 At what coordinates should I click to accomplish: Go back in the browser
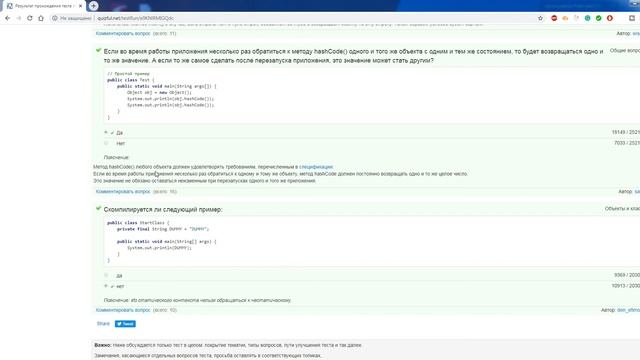click(7, 18)
